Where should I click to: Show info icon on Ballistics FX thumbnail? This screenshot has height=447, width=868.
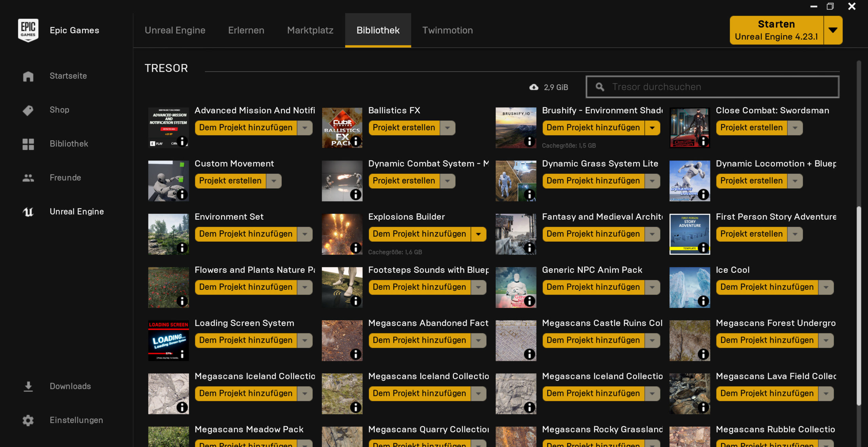(356, 141)
